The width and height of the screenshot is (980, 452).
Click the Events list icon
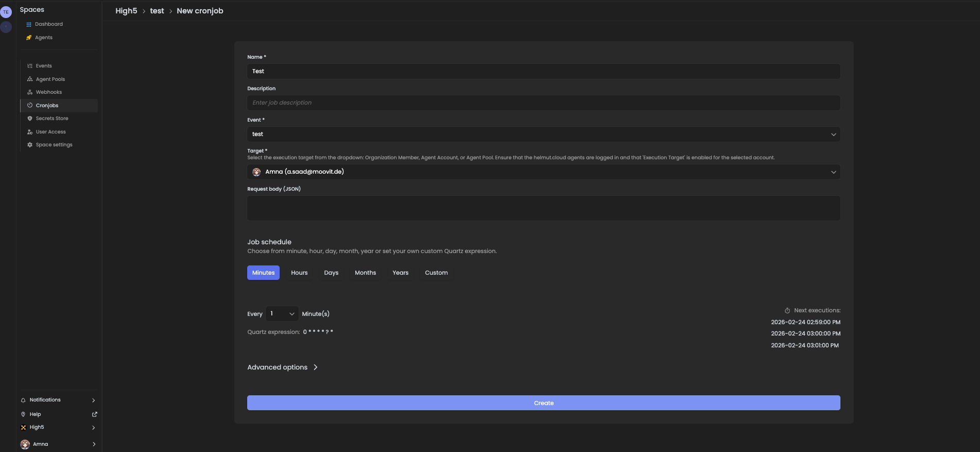[30, 66]
